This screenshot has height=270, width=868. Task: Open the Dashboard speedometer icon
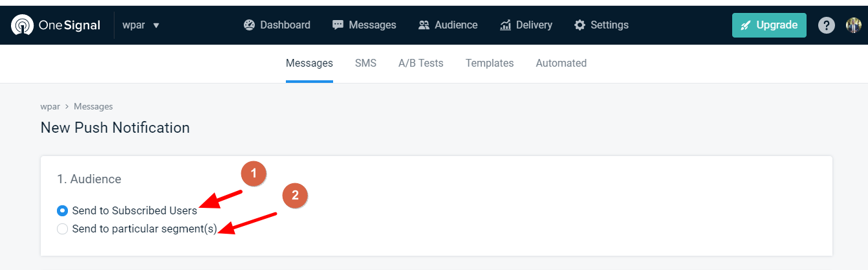click(250, 25)
